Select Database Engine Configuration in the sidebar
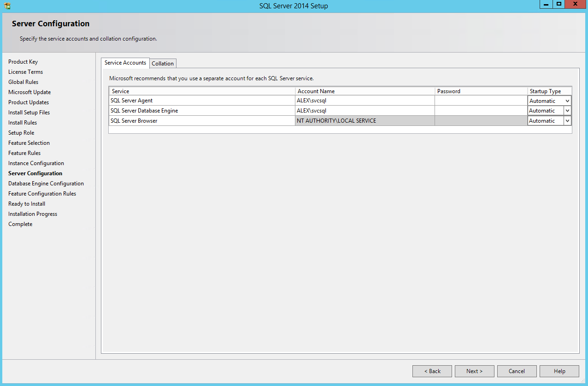The image size is (588, 386). click(46, 183)
